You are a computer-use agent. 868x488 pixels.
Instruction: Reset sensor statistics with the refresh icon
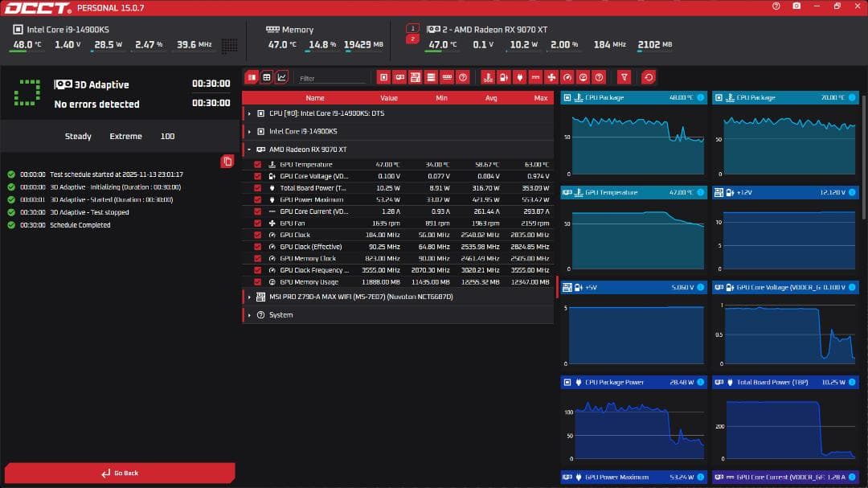tap(648, 77)
